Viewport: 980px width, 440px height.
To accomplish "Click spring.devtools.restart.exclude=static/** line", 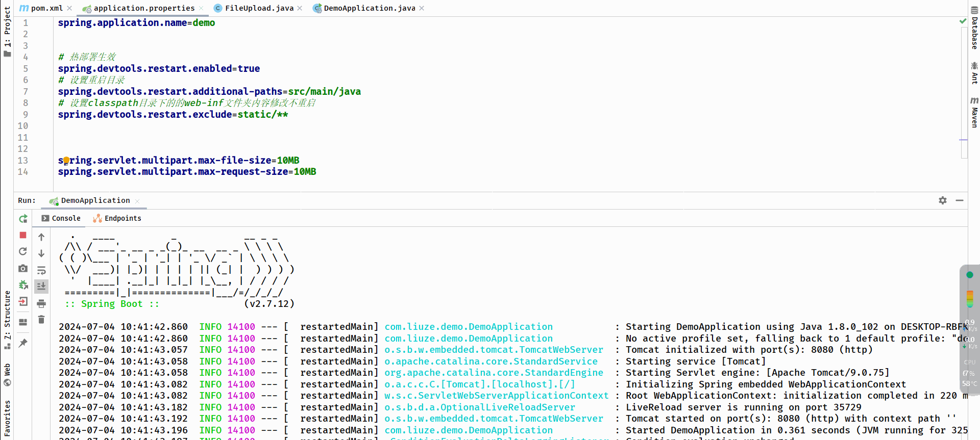I will pyautogui.click(x=173, y=115).
